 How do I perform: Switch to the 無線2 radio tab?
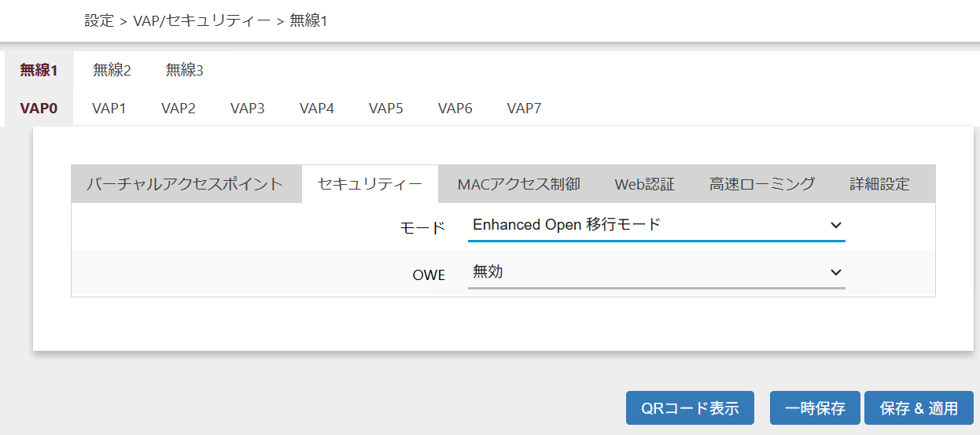[112, 70]
